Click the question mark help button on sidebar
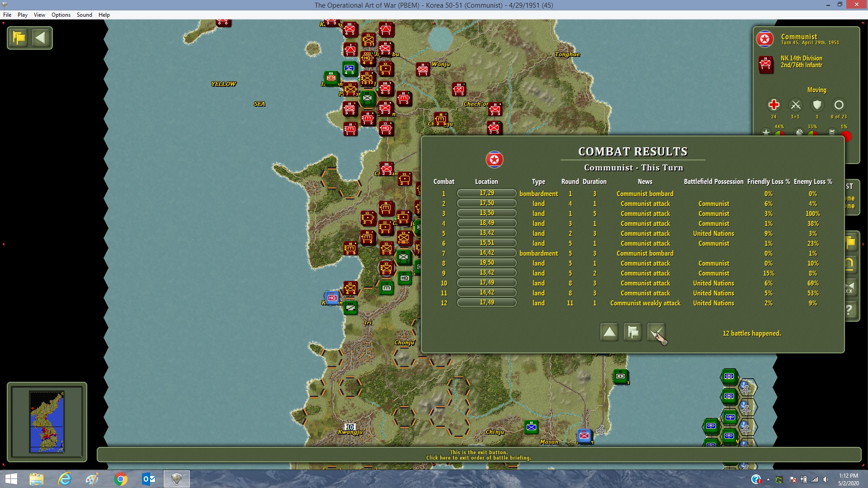The image size is (868, 488). (850, 310)
